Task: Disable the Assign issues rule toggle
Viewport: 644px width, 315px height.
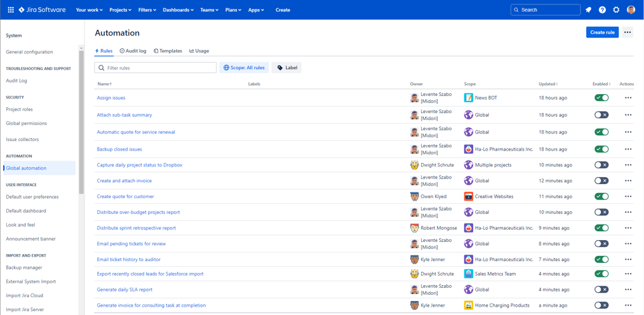Action: (x=601, y=98)
